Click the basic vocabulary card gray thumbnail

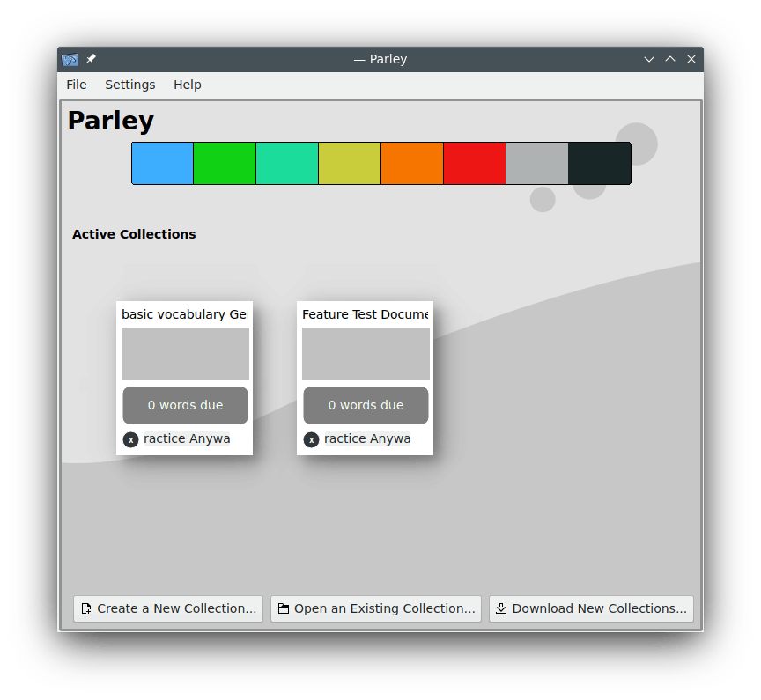(185, 354)
